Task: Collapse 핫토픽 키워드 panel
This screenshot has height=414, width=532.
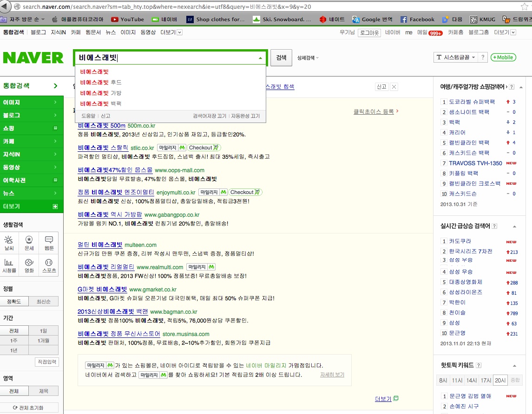Action: [x=514, y=366]
